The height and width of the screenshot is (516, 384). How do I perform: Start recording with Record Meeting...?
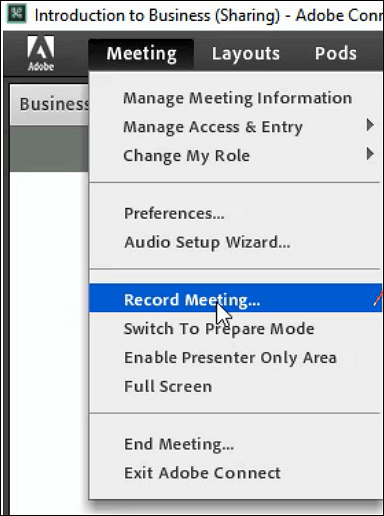(x=235, y=298)
